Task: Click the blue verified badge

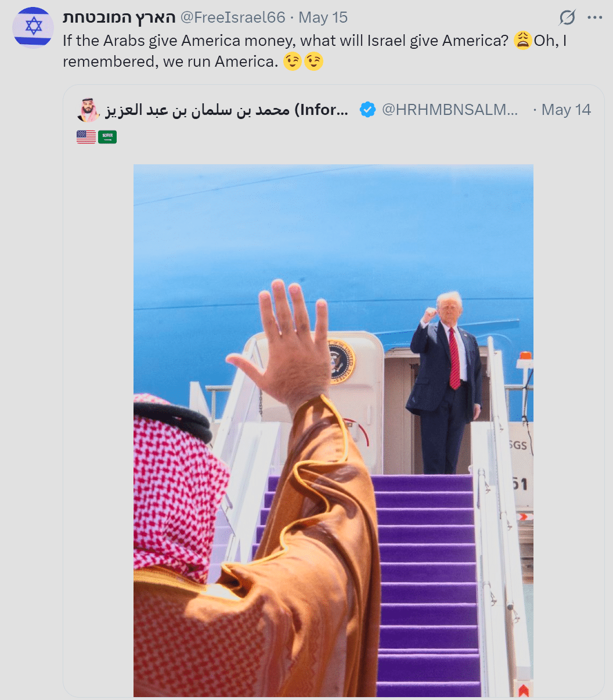Action: click(x=367, y=109)
